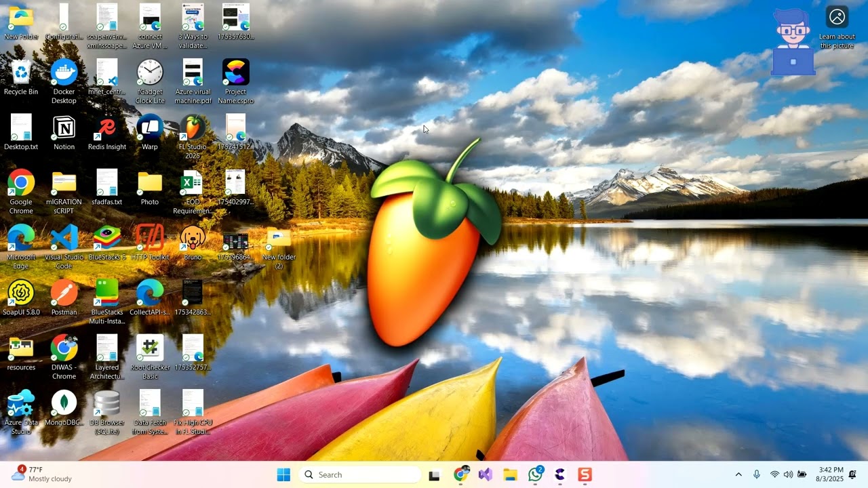
Task: Click the Learn about this picture icon
Action: [x=837, y=17]
